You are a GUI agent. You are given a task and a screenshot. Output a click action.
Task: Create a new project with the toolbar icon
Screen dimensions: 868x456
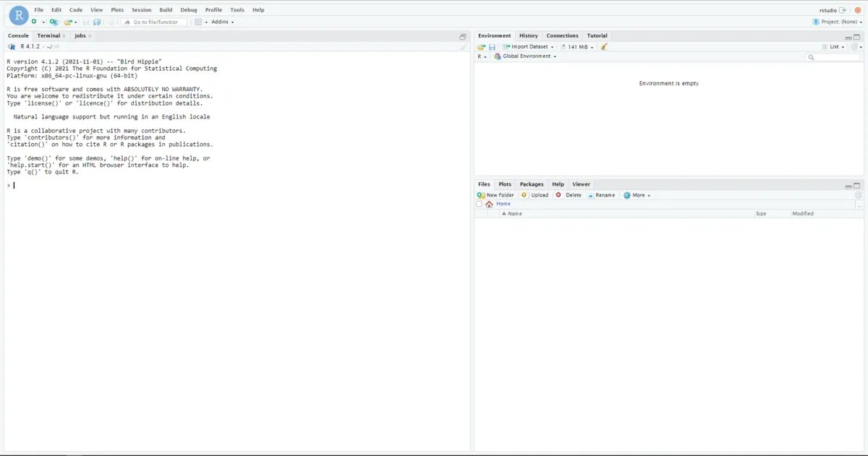(54, 22)
